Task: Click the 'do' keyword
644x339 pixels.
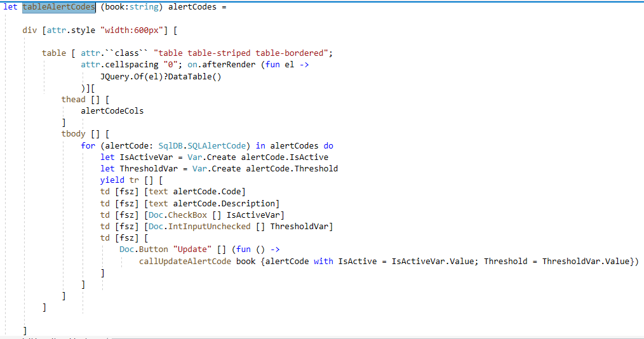Action: 328,146
